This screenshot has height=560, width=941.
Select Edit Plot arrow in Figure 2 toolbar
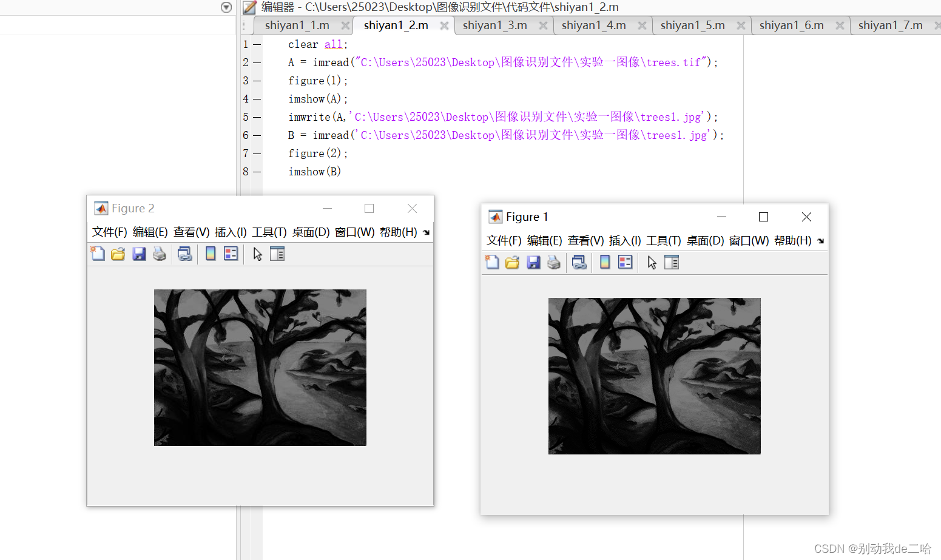pos(257,254)
